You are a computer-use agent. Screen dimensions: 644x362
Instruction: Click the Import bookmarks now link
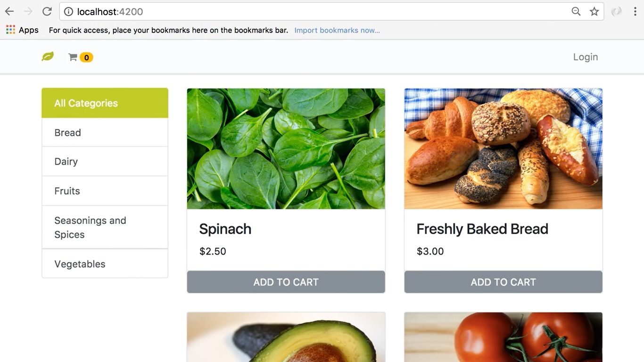(337, 30)
